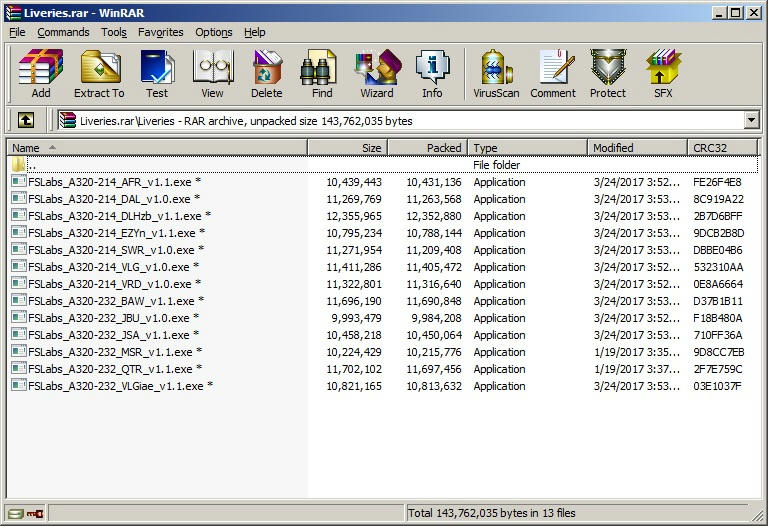Click the archive path address field
This screenshot has width=768, height=526.
coord(400,120)
